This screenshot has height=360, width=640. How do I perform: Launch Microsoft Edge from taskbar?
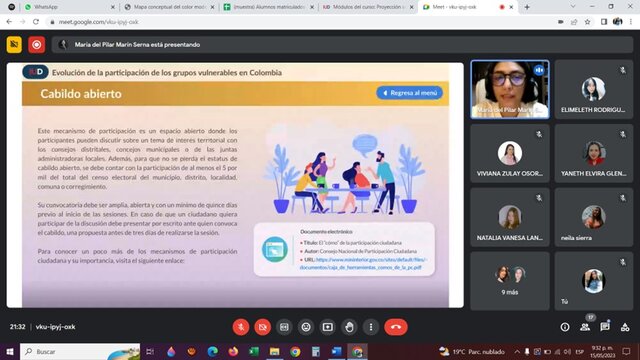click(x=212, y=351)
